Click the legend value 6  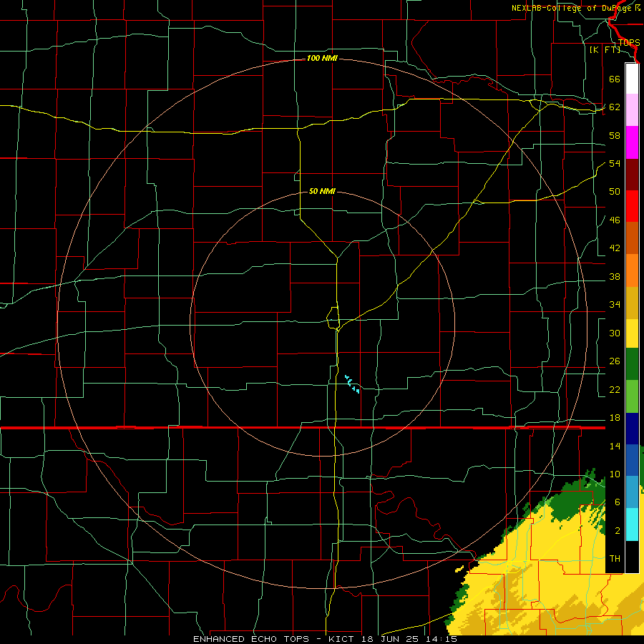(618, 502)
